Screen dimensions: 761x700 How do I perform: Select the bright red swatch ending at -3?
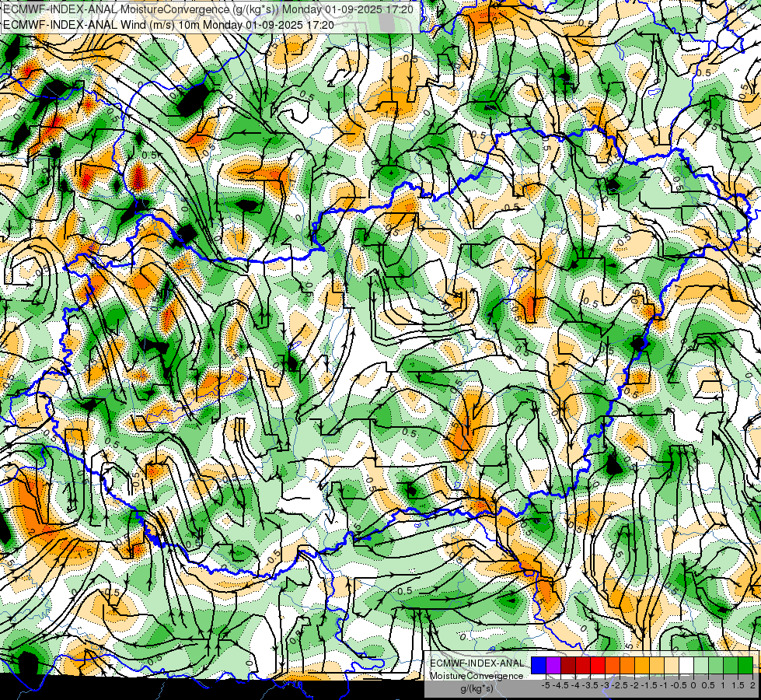tap(598, 665)
